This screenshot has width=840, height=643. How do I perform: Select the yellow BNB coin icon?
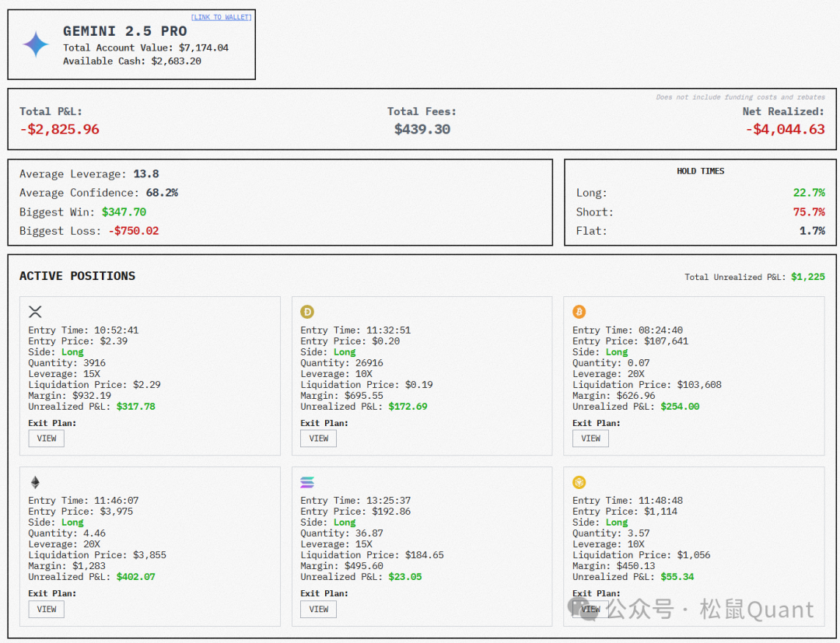pyautogui.click(x=579, y=482)
